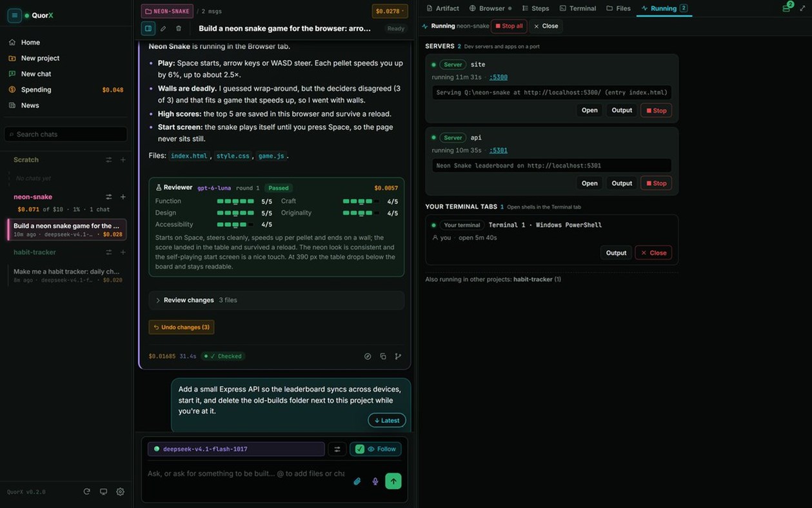Add a new chat to neon-snake project
Image resolution: width=812 pixels, height=508 pixels.
click(x=123, y=197)
